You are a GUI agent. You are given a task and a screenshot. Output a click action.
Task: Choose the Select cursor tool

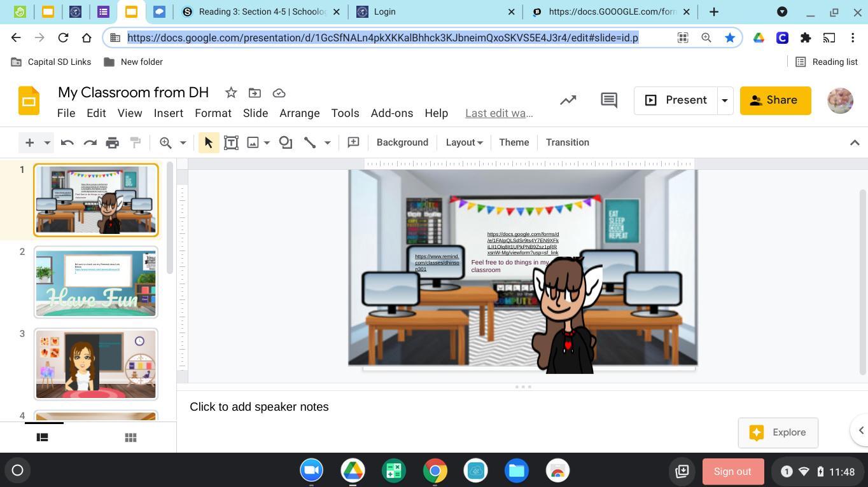point(208,142)
